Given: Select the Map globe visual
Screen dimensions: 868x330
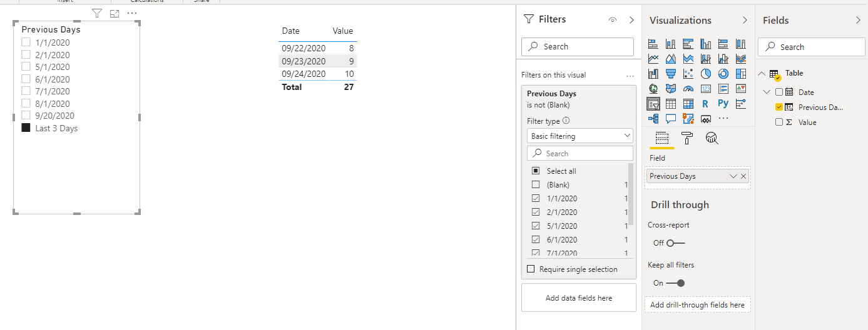Looking at the screenshot, I should (x=653, y=89).
